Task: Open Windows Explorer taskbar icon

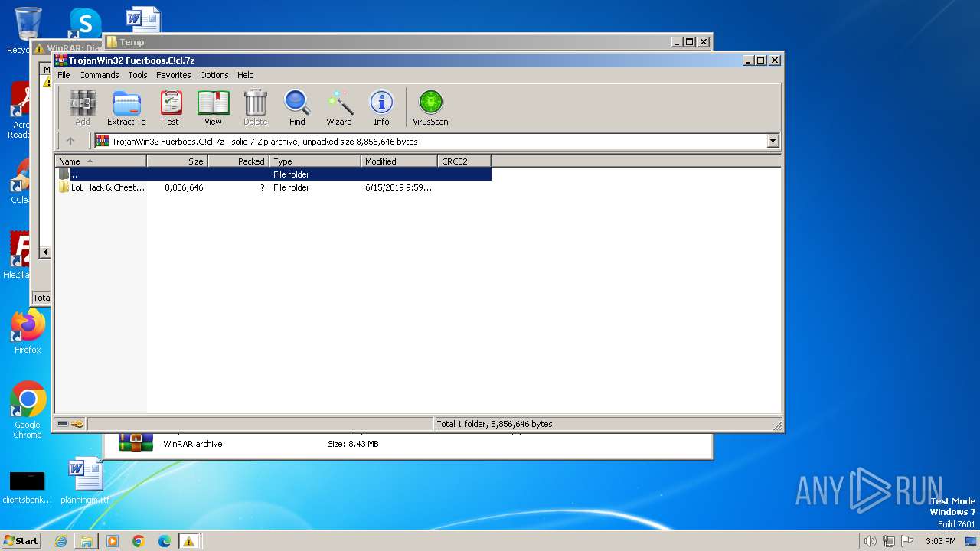Action: [87, 541]
